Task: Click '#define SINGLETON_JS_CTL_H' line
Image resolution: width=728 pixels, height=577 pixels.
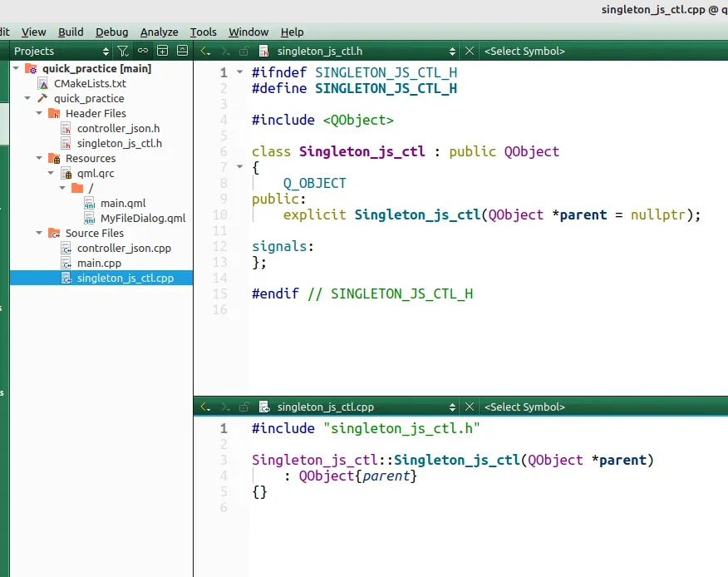Action: 354,88
